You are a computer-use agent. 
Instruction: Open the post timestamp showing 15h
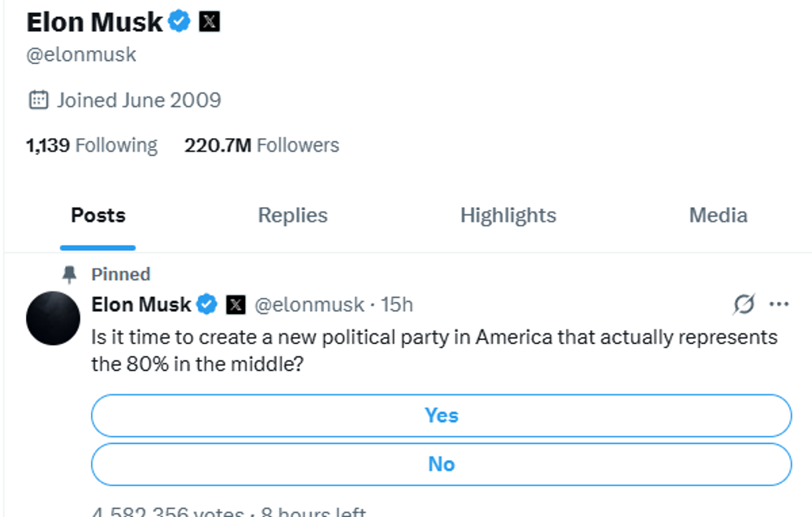(x=398, y=304)
